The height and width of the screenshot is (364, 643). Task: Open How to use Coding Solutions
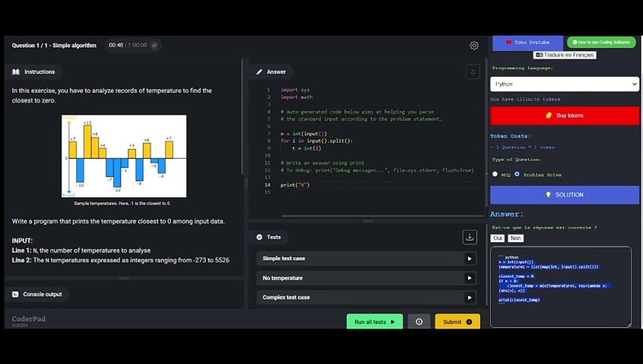coord(601,42)
